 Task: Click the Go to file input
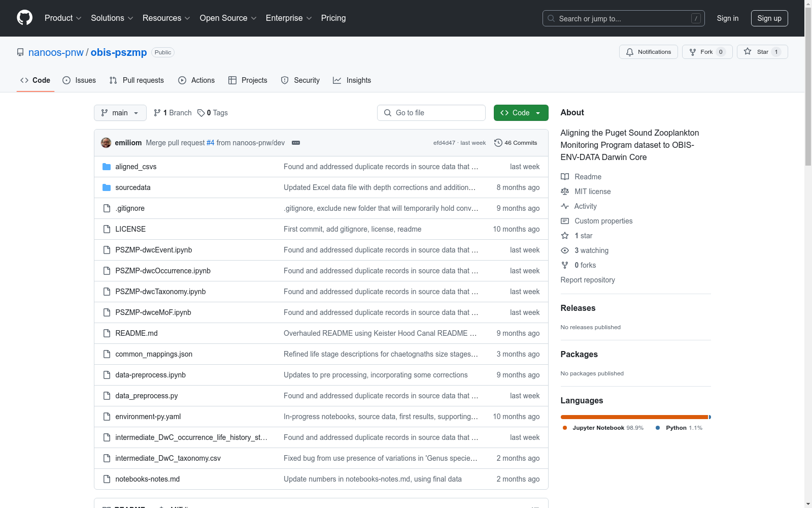[x=431, y=113]
